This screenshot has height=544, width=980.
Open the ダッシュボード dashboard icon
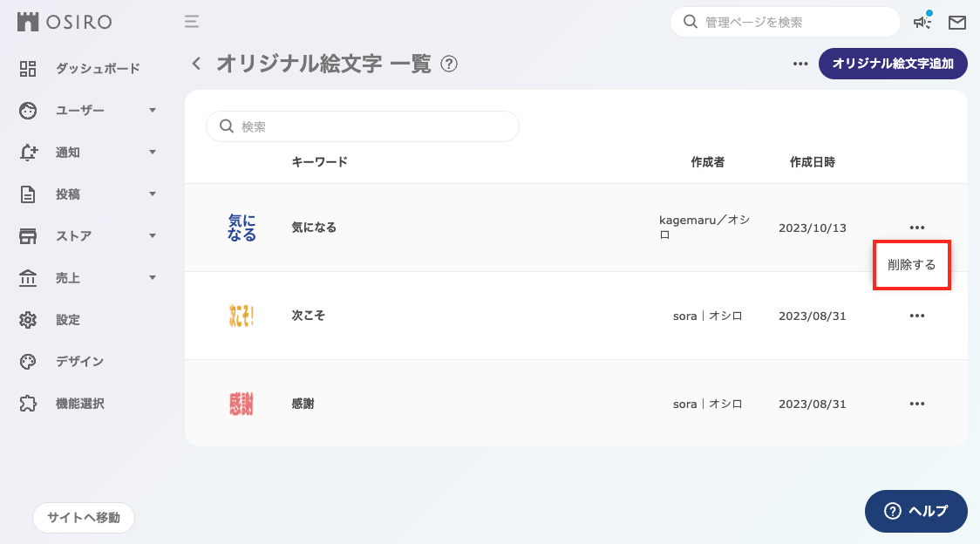click(27, 68)
